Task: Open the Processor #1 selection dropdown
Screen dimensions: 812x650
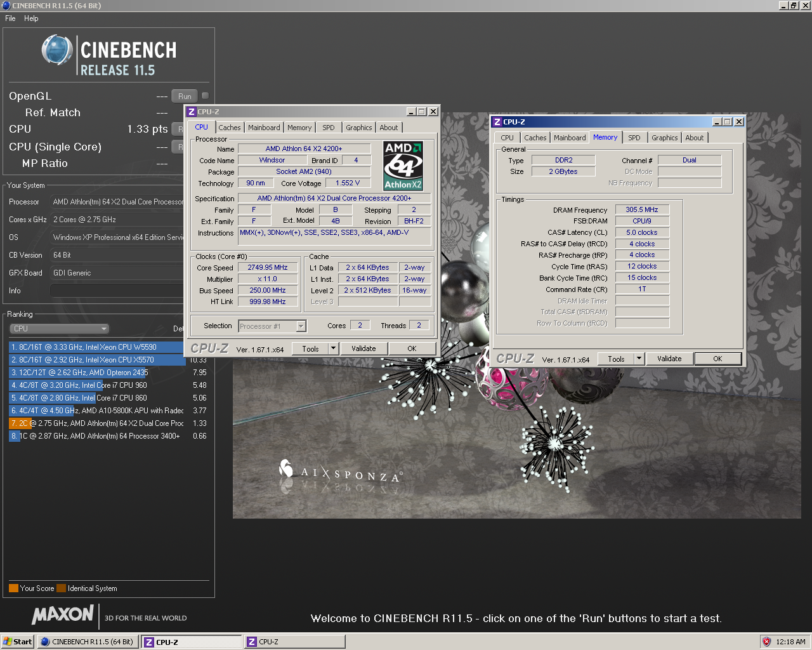Action: pos(272,326)
